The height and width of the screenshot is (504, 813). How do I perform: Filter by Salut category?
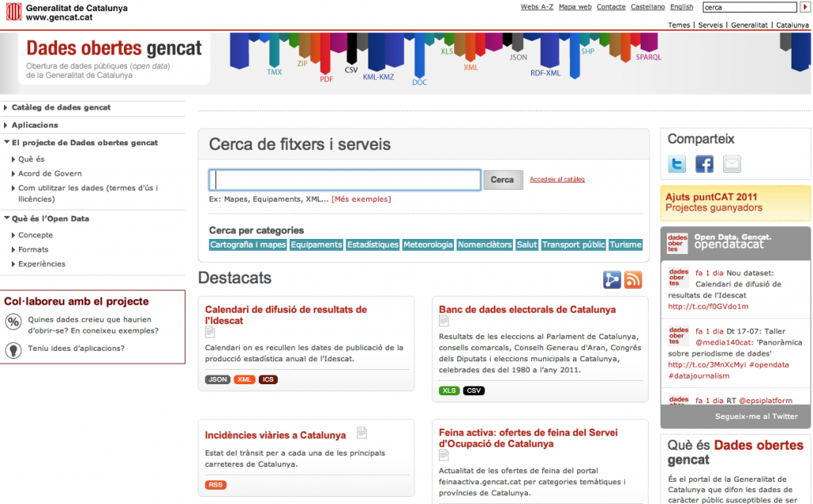point(527,244)
